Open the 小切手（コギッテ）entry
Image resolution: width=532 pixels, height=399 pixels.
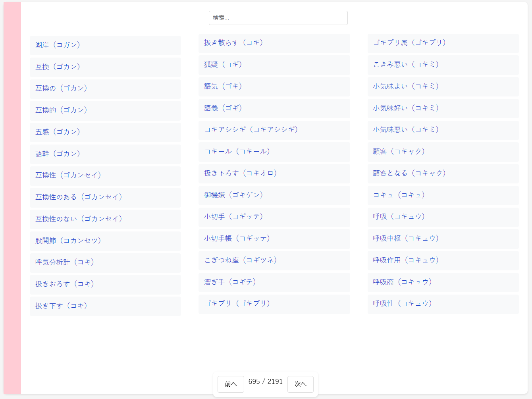[x=274, y=217]
